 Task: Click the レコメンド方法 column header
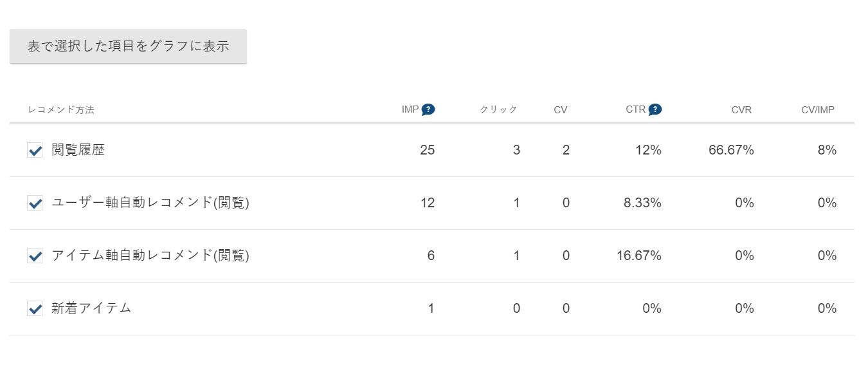point(61,110)
